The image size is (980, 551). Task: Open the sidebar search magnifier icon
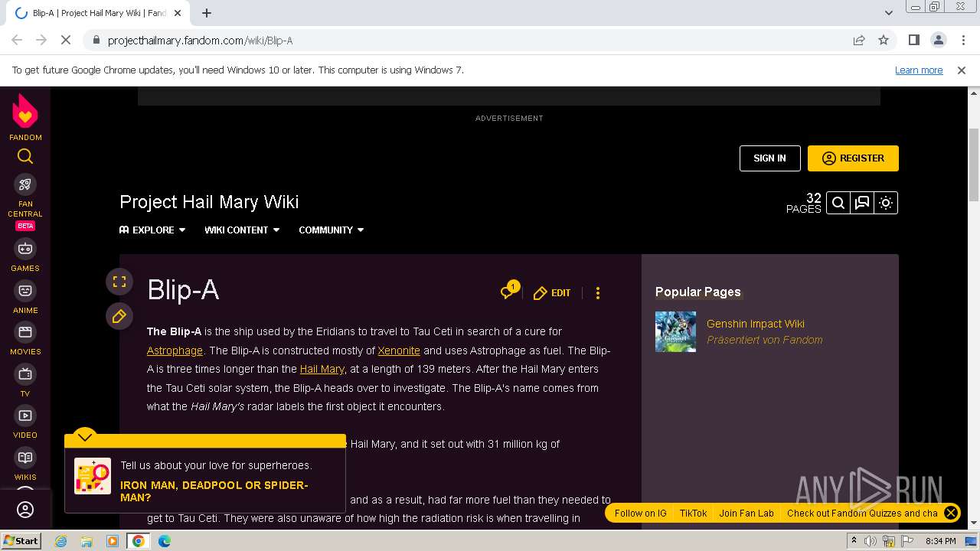[25, 157]
